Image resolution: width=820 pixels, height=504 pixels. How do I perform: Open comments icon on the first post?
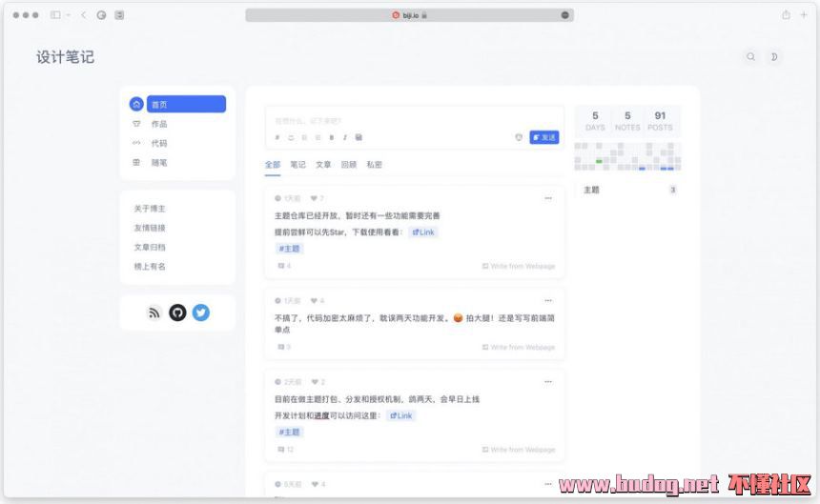(281, 266)
